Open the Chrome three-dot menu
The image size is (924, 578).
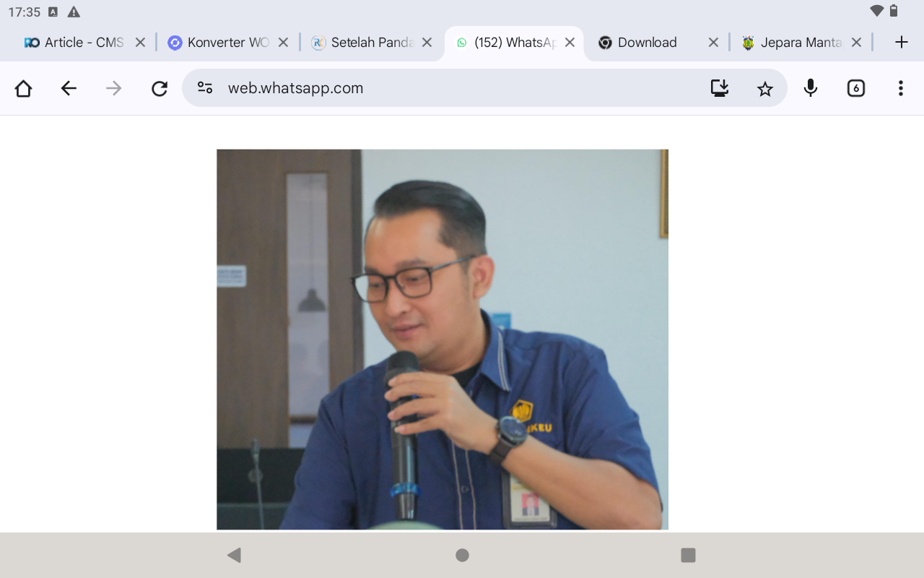pos(899,88)
